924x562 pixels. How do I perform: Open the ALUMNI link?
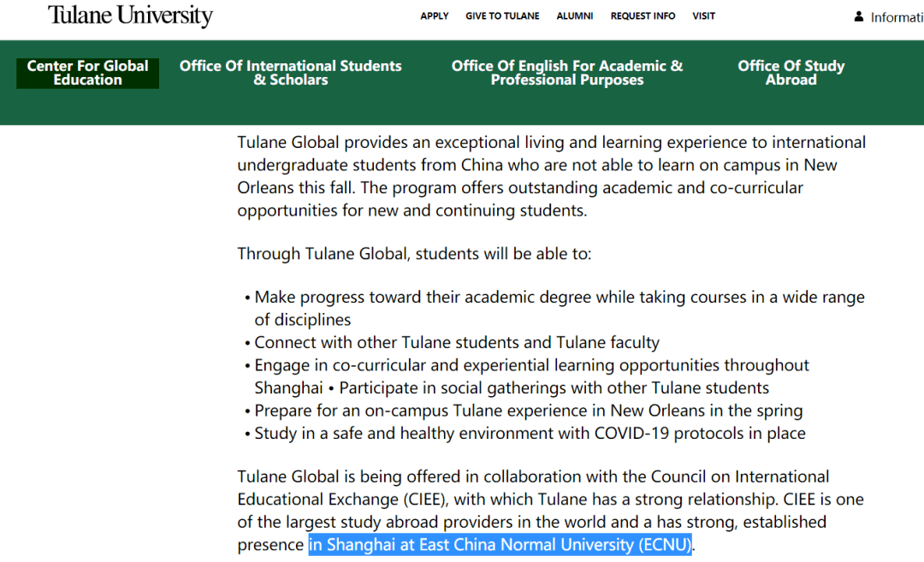tap(574, 16)
